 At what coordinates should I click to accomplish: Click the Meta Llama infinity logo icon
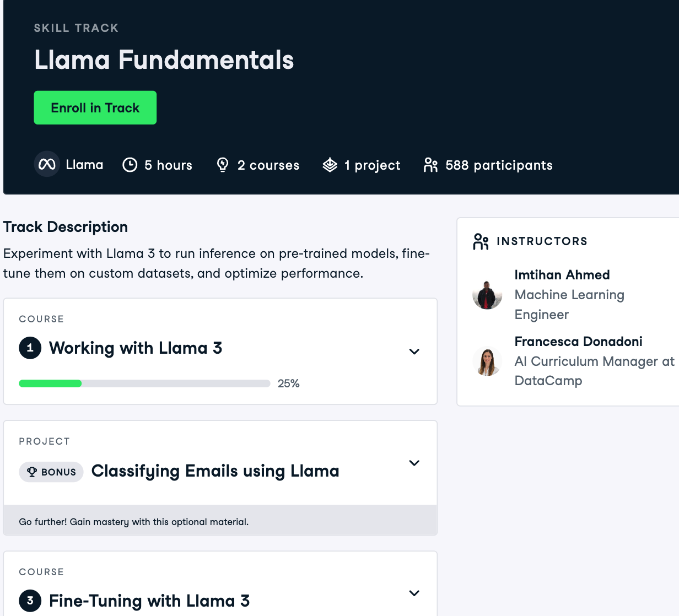click(x=47, y=164)
